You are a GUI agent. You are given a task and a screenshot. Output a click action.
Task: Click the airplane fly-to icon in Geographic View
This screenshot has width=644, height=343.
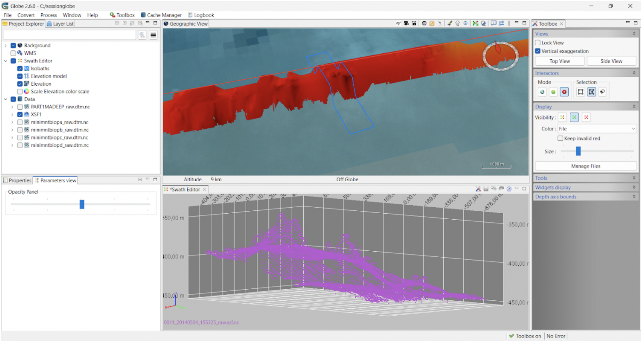(398, 23)
